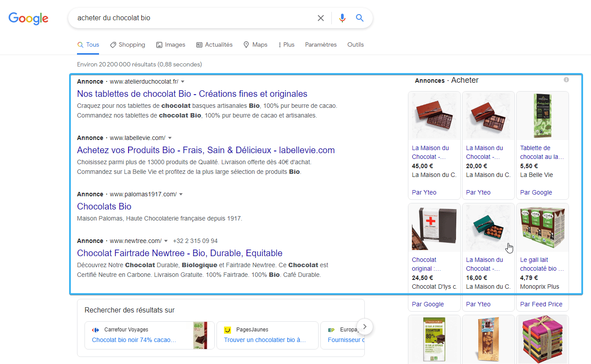The height and width of the screenshot is (364, 591).
Task: Click the Europages EP logo icon
Action: pyautogui.click(x=331, y=330)
